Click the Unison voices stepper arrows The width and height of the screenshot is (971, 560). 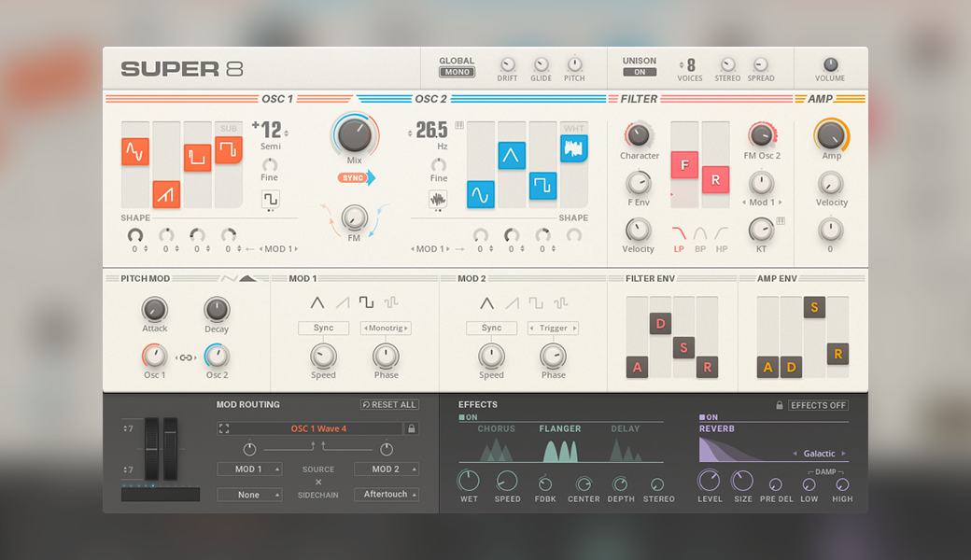pyautogui.click(x=682, y=65)
